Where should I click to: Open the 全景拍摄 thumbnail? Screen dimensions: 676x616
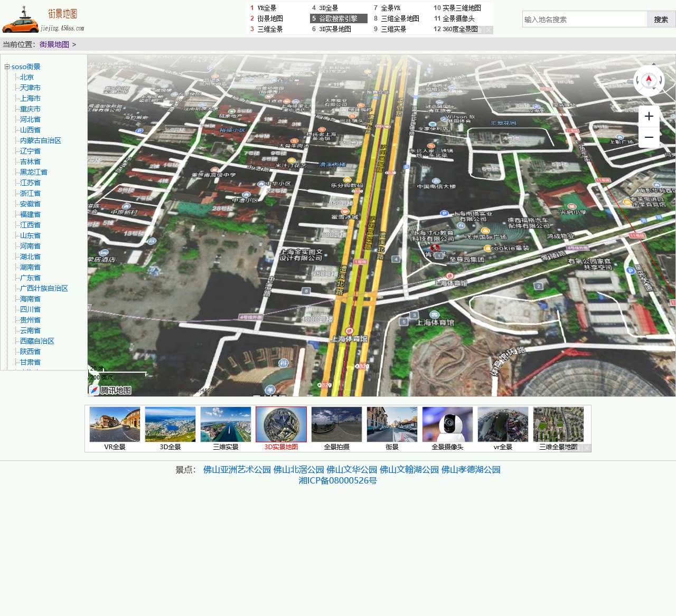(336, 424)
